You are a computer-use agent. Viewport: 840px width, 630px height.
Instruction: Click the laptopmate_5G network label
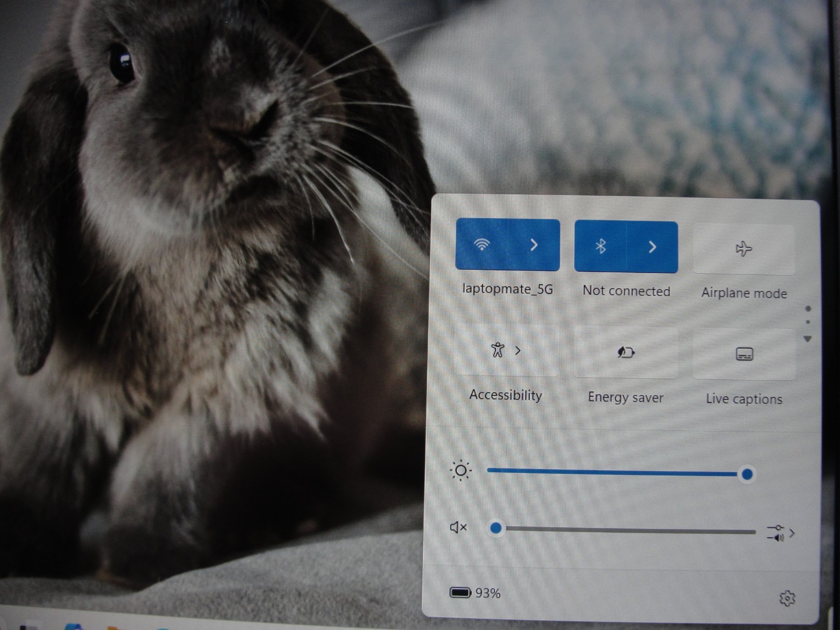[508, 289]
